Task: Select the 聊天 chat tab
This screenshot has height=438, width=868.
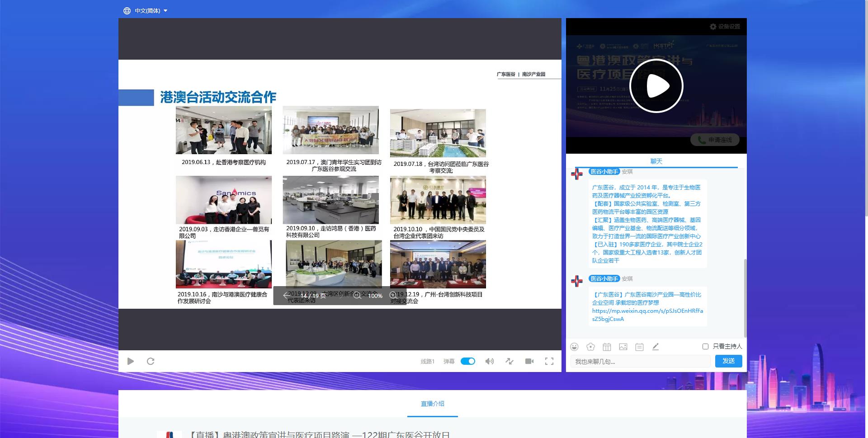Action: coord(656,161)
